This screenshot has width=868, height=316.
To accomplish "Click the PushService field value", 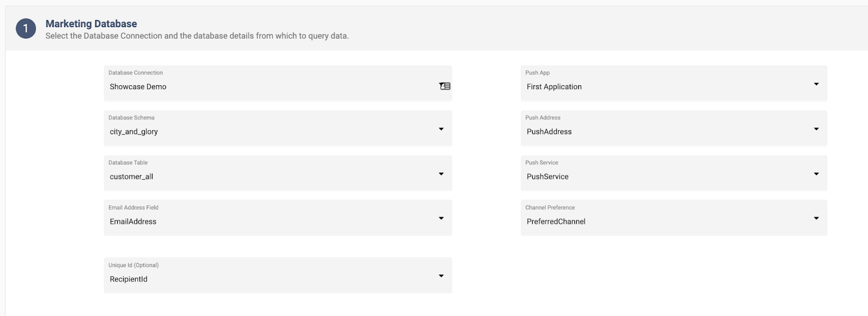I will click(x=547, y=177).
